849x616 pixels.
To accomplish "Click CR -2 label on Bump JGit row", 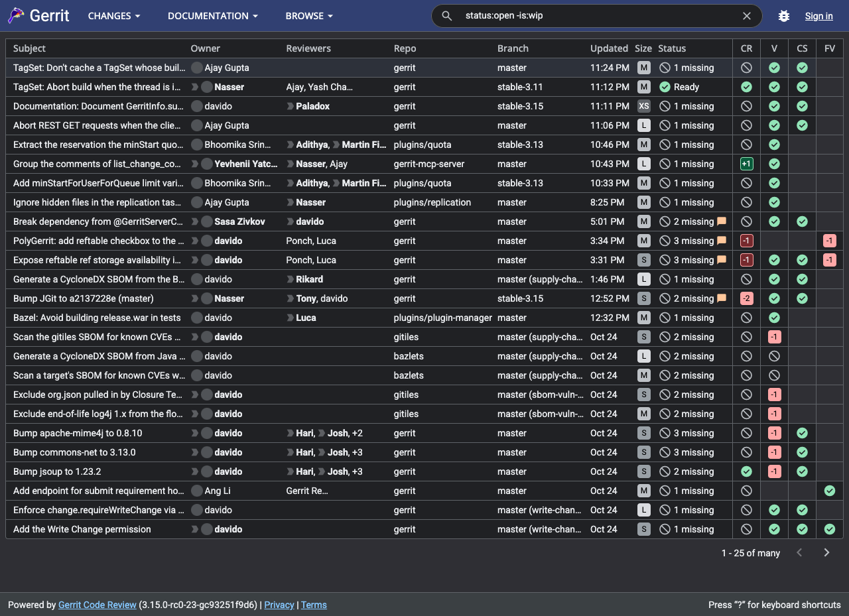I will 747,298.
